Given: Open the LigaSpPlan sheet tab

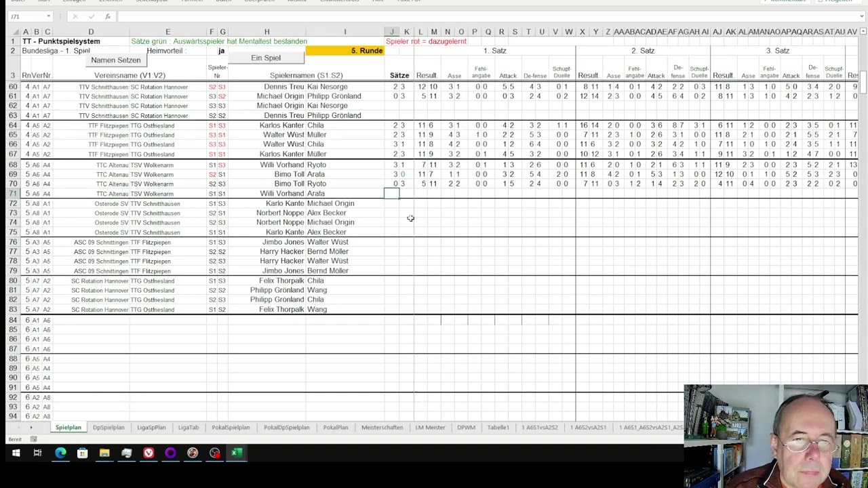Looking at the screenshot, I should [x=151, y=428].
